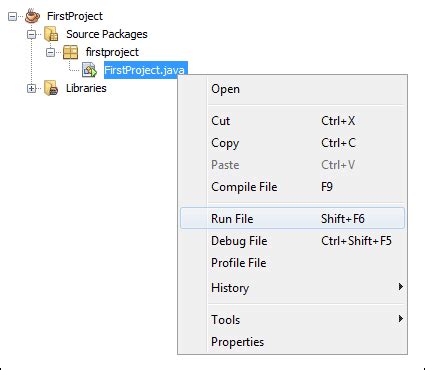Select the FirstProject root tree label
The height and width of the screenshot is (370, 425).
pyautogui.click(x=75, y=16)
